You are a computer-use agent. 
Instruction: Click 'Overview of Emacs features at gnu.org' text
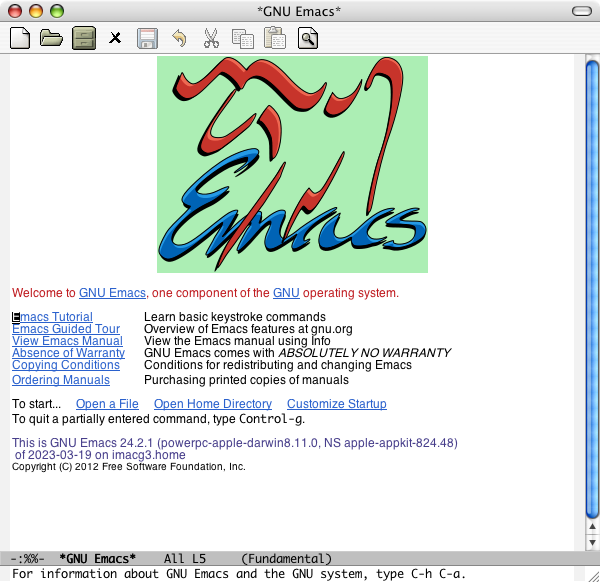pos(248,329)
